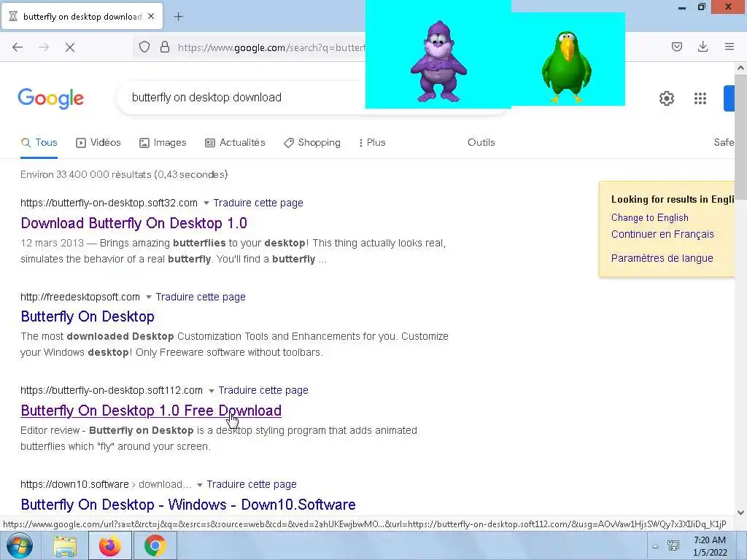Open the tracking protection shield icon
This screenshot has width=747, height=560.
click(144, 47)
